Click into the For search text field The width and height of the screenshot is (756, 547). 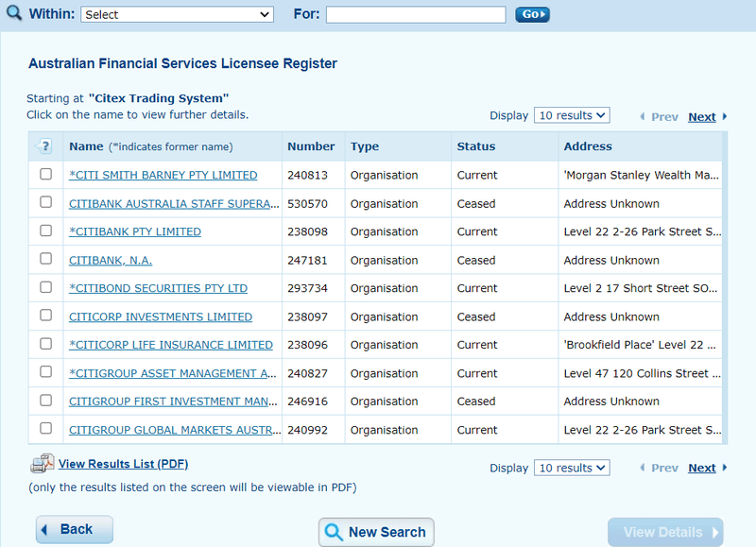click(x=416, y=14)
